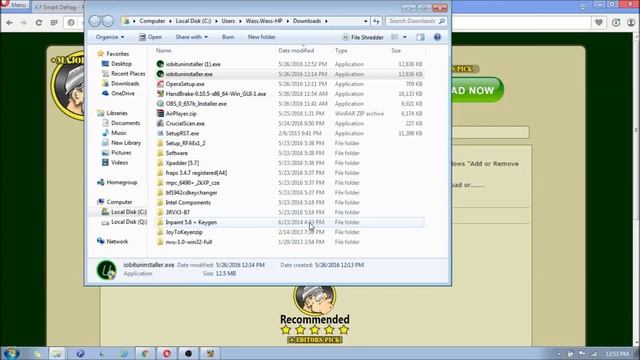This screenshot has width=640, height=360.
Task: Select the Setup_RFAEx1_2 folder icon
Action: [160, 143]
